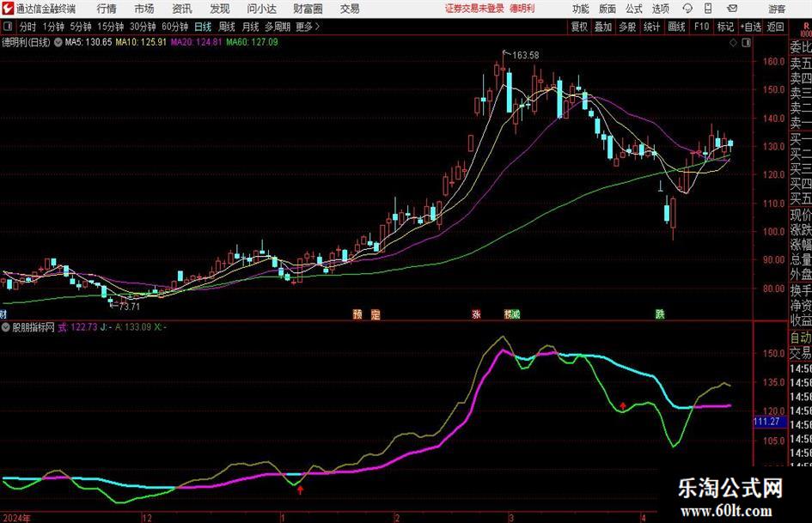Open the 多周期 multi-period view

click(x=278, y=27)
